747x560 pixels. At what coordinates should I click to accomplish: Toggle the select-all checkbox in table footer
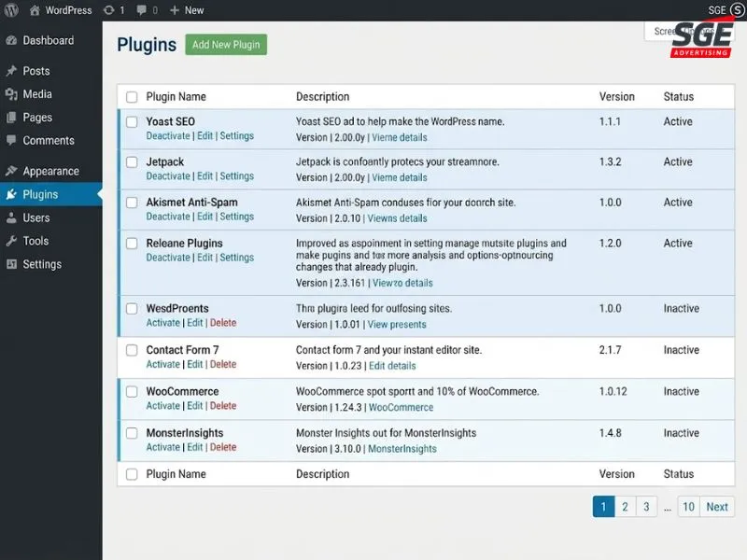coord(132,475)
